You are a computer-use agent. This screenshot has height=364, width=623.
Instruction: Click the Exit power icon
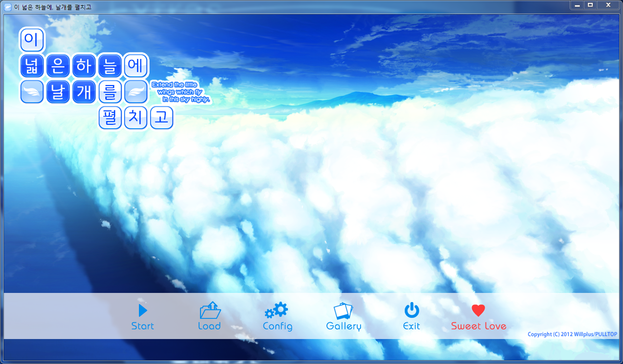coord(412,310)
